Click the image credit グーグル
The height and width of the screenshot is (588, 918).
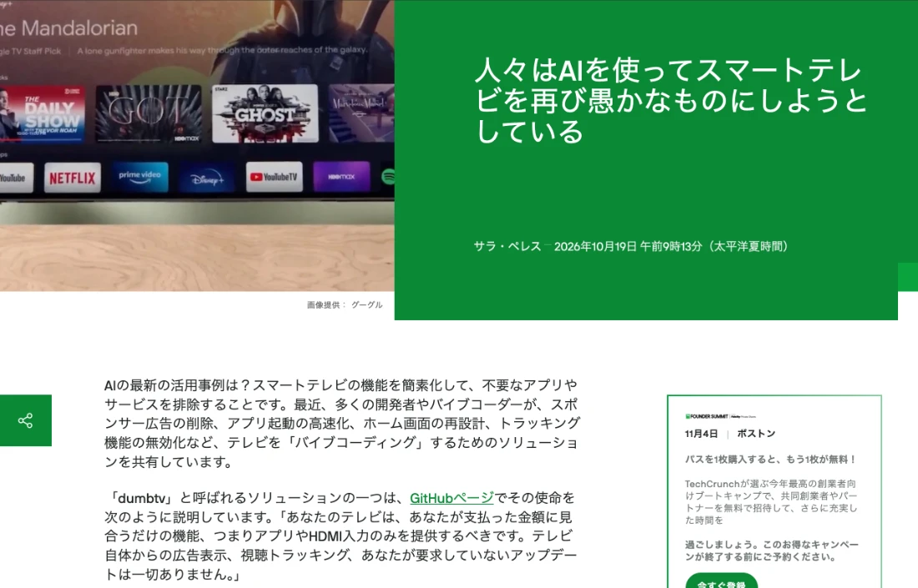(366, 304)
